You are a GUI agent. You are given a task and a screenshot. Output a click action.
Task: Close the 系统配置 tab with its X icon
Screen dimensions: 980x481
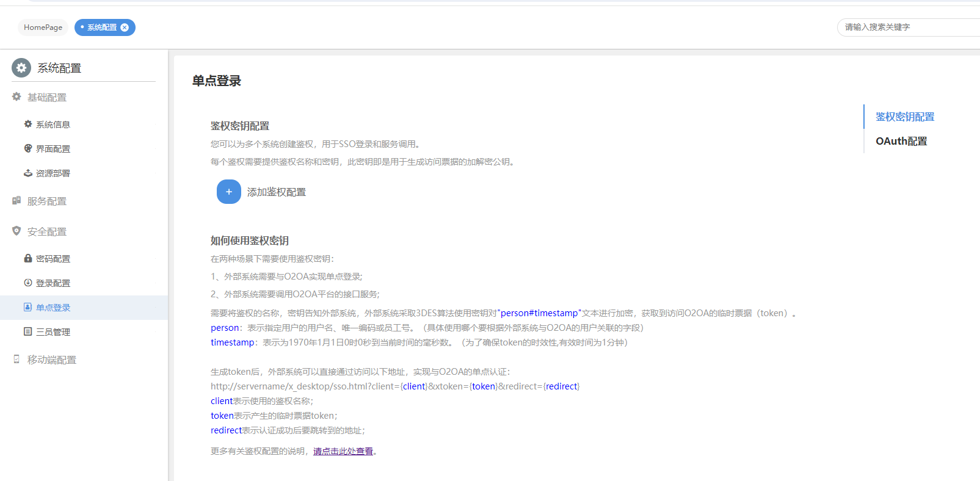point(125,27)
